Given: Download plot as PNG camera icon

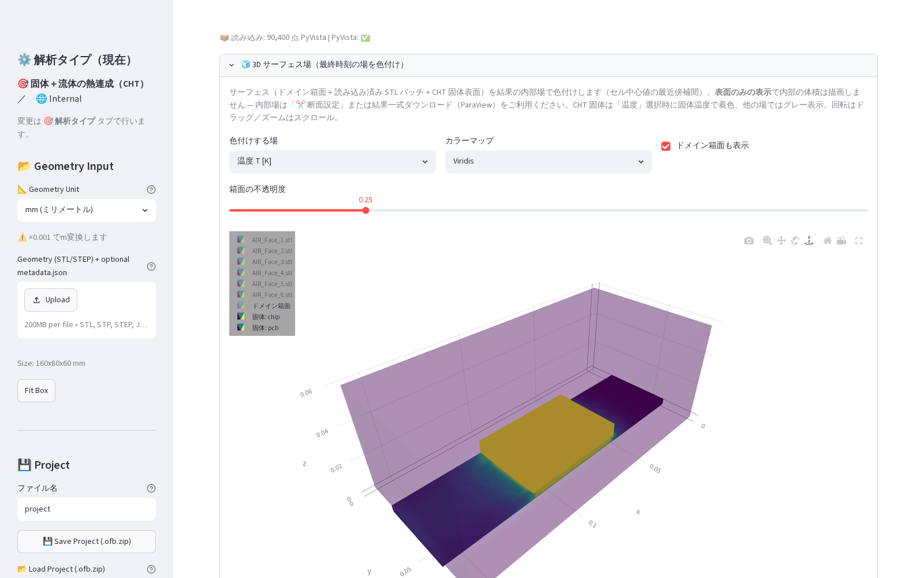Looking at the screenshot, I should [x=749, y=240].
